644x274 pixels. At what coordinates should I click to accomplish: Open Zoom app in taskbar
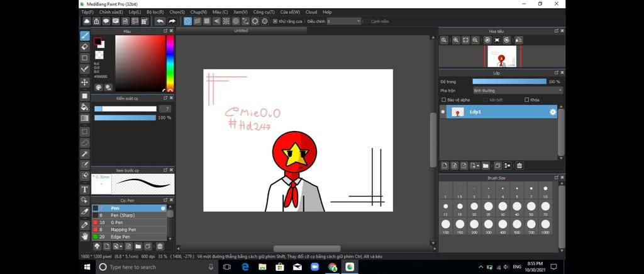pyautogui.click(x=316, y=267)
